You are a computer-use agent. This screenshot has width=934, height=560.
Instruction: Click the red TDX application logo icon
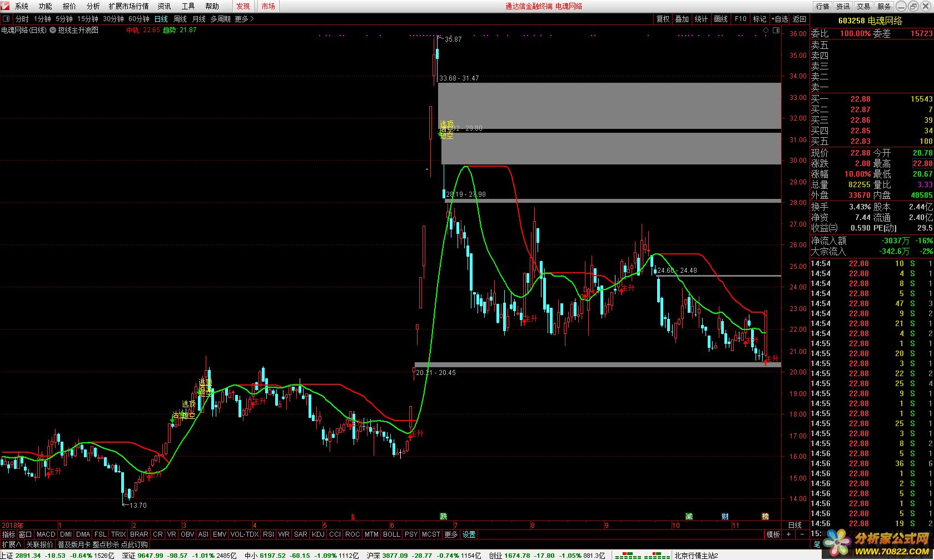(x=5, y=6)
